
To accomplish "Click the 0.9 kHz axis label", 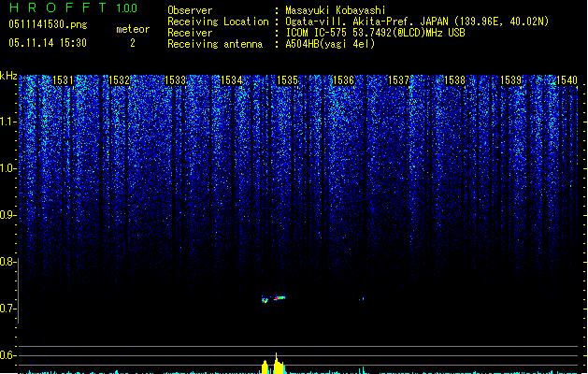I will point(7,215).
